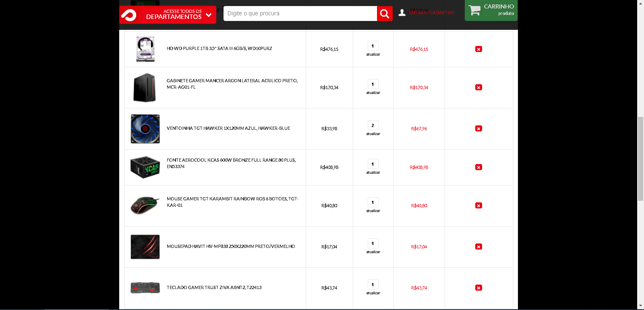Remove Ventoinha TGT Hawker from cart

(478, 129)
